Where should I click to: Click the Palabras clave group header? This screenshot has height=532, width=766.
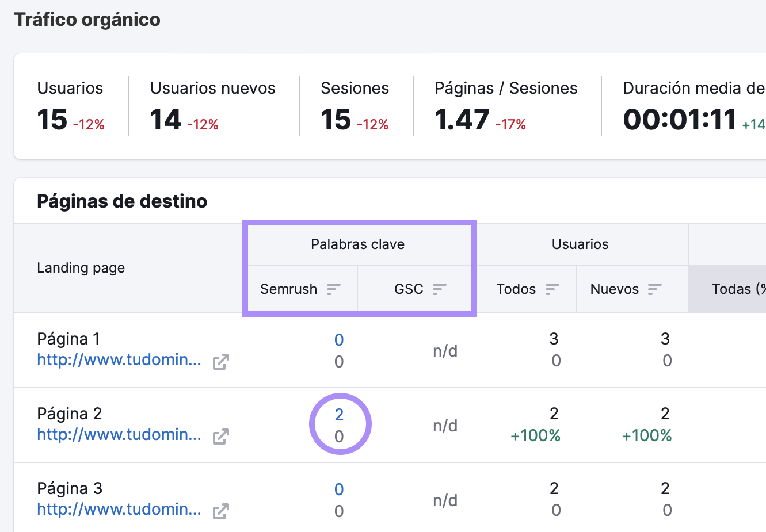[358, 244]
